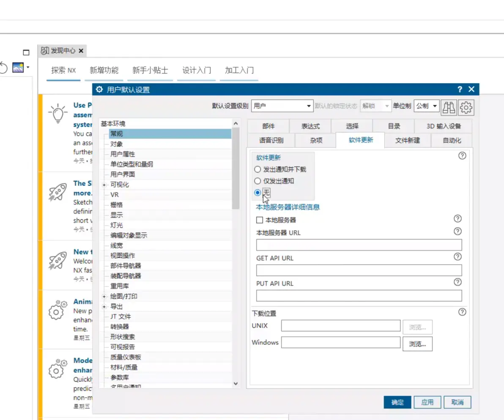Click the 本地服务器详细信息 heading link
The image size is (504, 420).
tap(288, 207)
